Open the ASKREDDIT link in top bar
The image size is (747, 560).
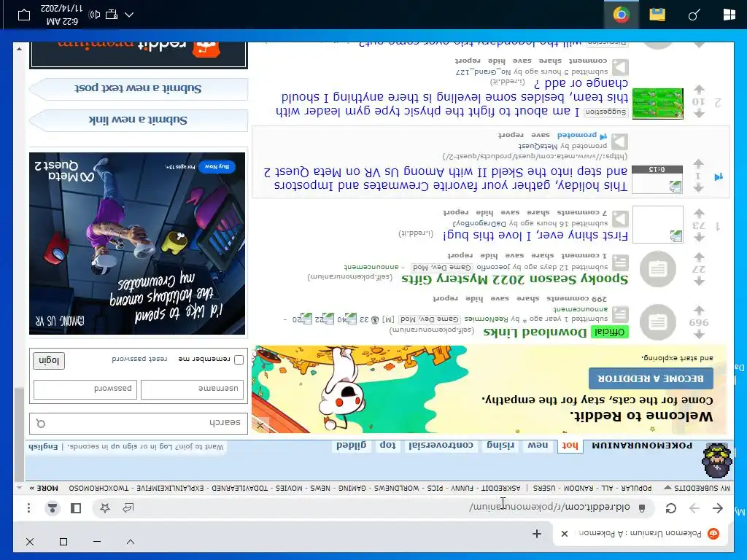[x=500, y=488]
